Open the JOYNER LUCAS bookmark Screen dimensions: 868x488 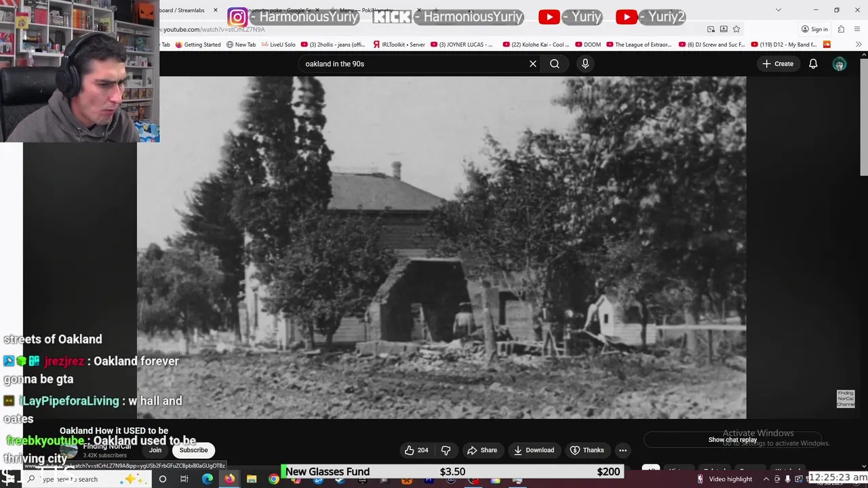tap(462, 45)
